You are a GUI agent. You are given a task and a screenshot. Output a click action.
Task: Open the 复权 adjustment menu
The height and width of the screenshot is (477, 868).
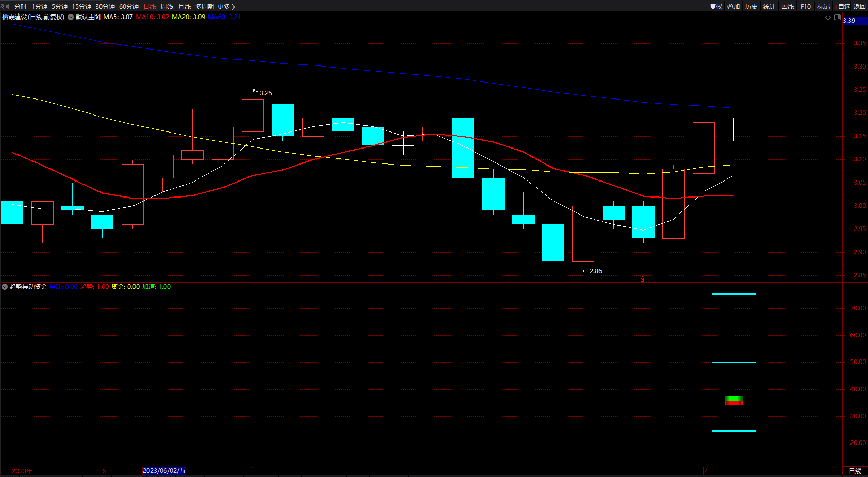pos(716,7)
